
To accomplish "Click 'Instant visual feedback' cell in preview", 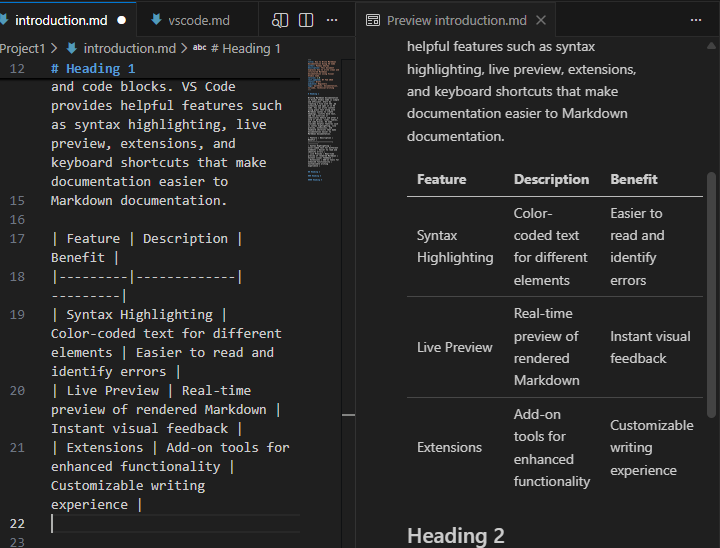I will click(650, 347).
